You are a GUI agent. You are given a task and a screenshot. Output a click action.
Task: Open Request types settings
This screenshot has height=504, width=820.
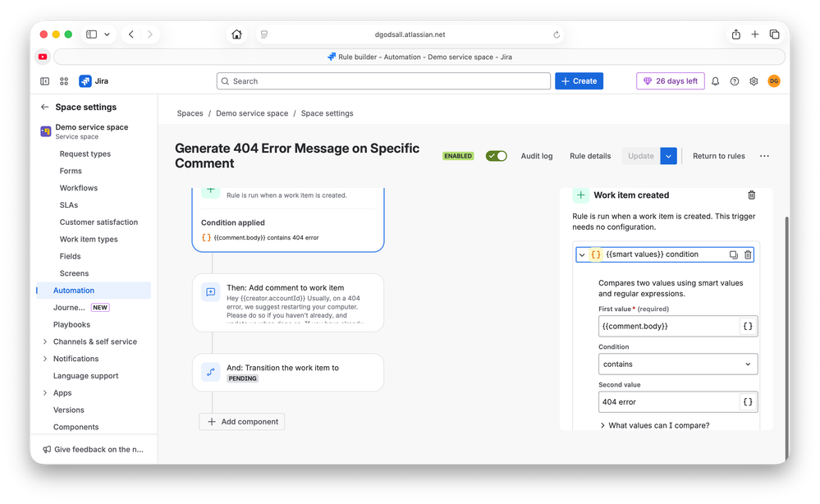(85, 153)
